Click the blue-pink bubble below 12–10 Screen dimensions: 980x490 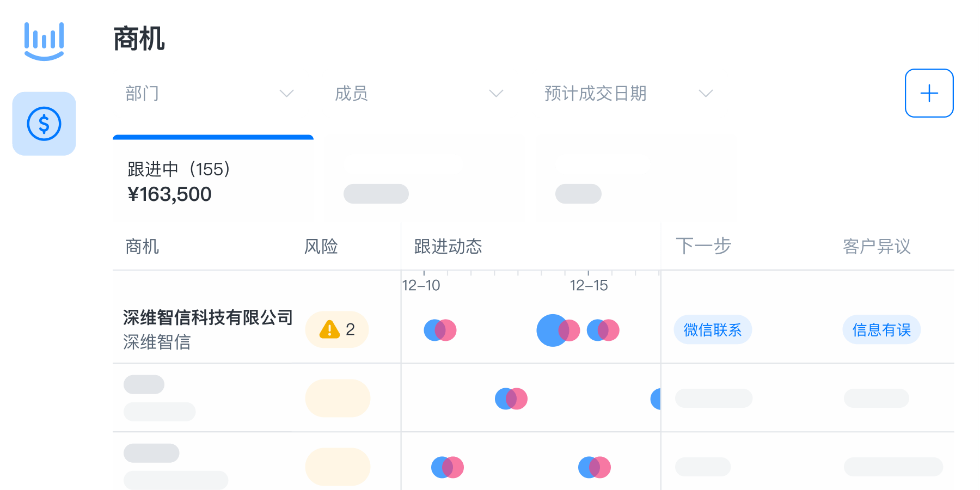pyautogui.click(x=440, y=329)
